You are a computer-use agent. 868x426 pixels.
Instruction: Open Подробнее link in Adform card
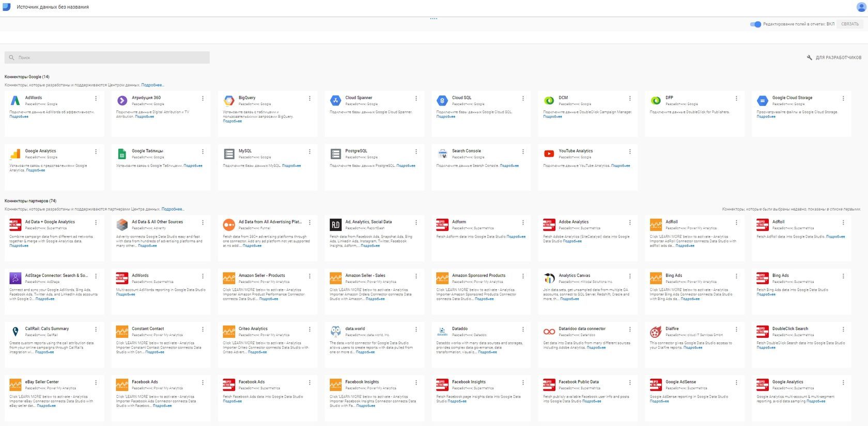(516, 236)
